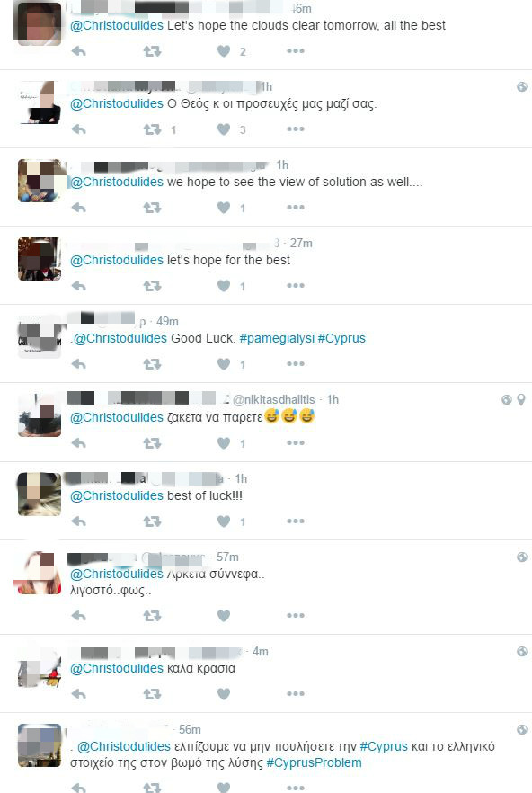
Task: Reply to the 'clouds clear tomorrow' tweet
Action: point(78,51)
